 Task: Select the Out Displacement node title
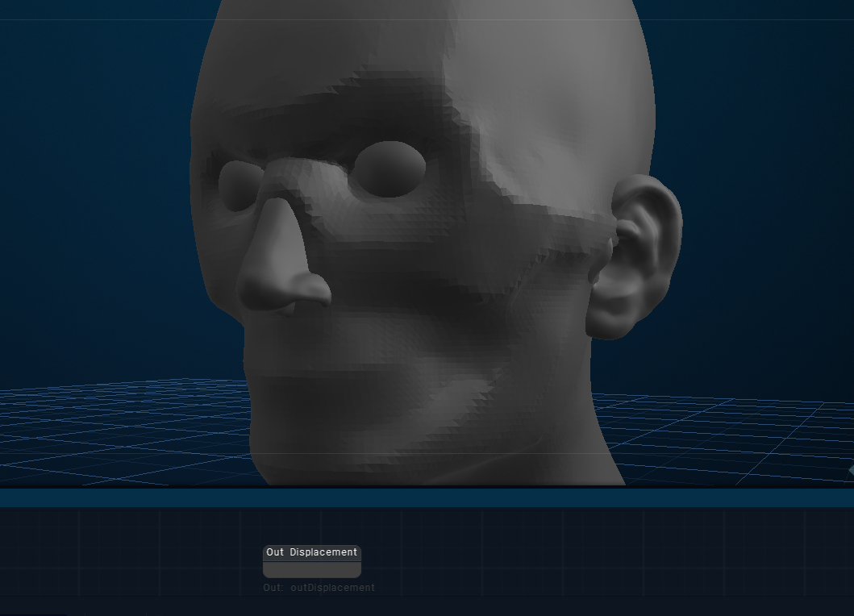[311, 552]
